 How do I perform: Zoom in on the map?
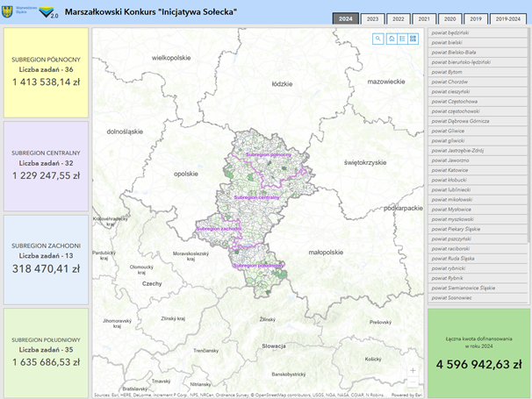tap(413, 370)
